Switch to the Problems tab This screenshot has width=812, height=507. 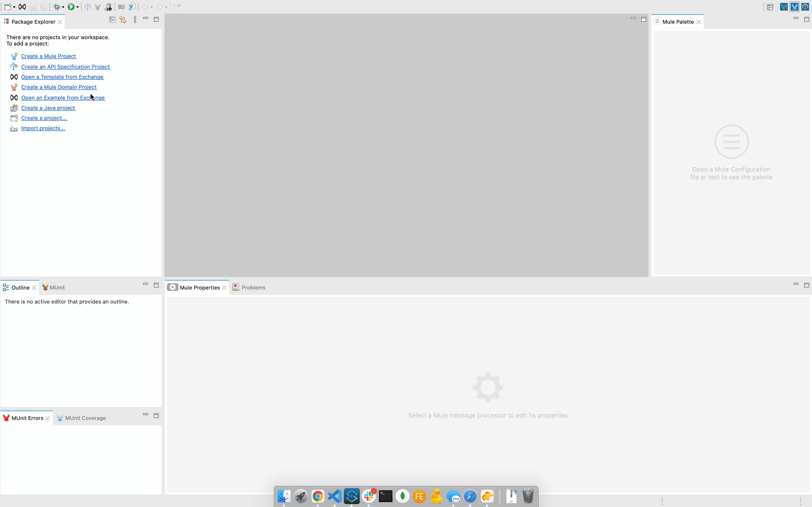[253, 287]
